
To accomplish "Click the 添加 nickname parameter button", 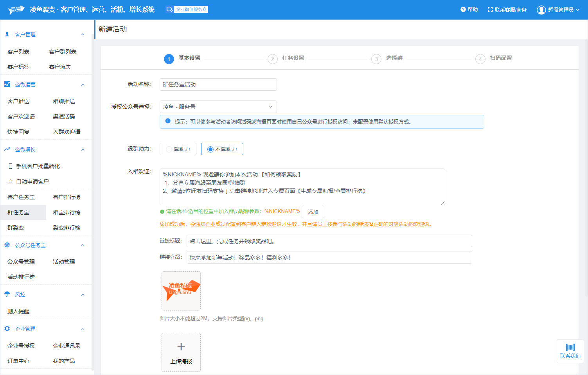I will [313, 212].
